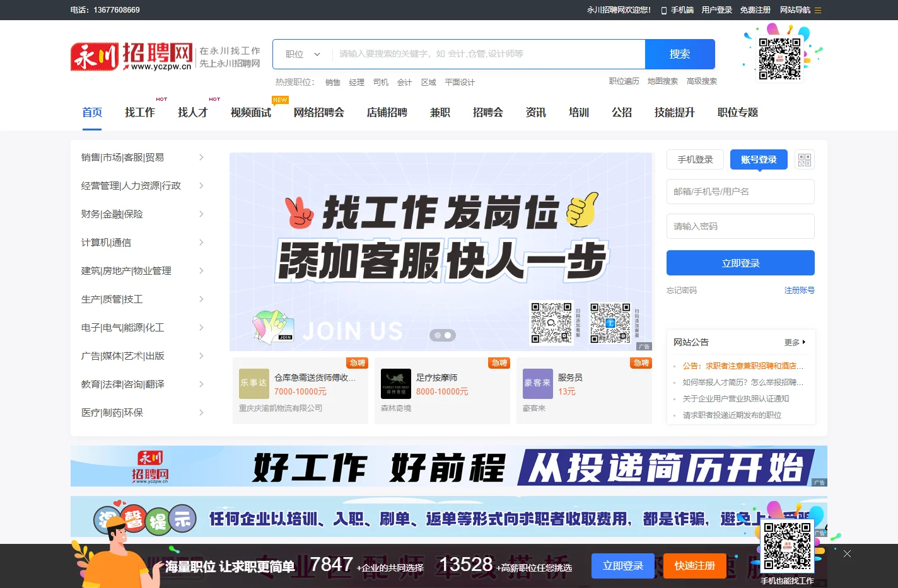Switch to QR code login icon
Image resolution: width=898 pixels, height=588 pixels.
click(804, 159)
